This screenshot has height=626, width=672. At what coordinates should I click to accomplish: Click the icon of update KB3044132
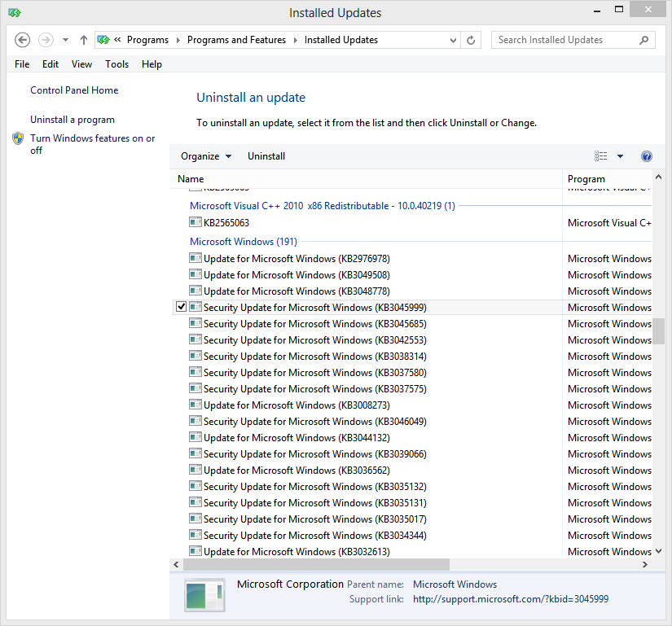pos(195,437)
